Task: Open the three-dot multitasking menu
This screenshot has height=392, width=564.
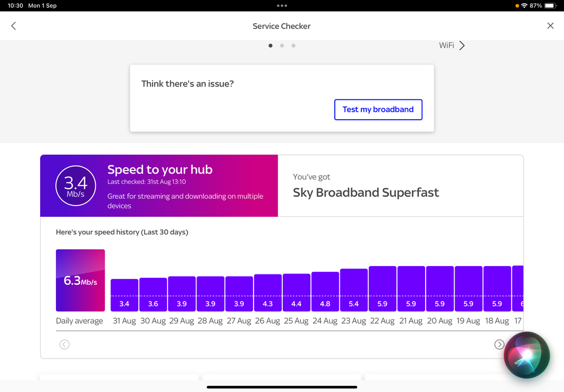Action: [282, 6]
